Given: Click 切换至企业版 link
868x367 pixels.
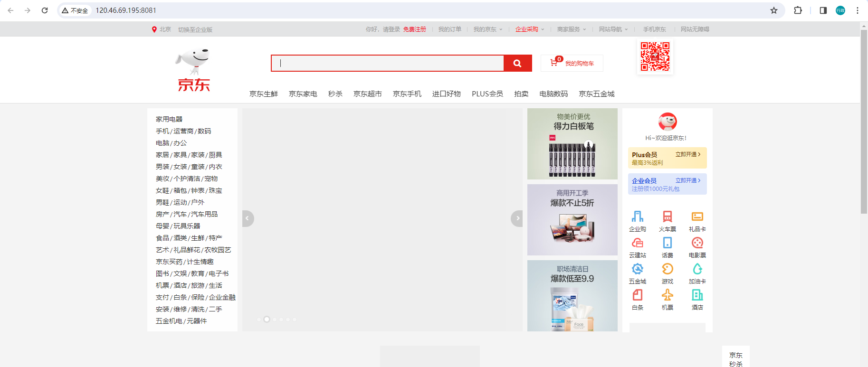Looking at the screenshot, I should [195, 29].
